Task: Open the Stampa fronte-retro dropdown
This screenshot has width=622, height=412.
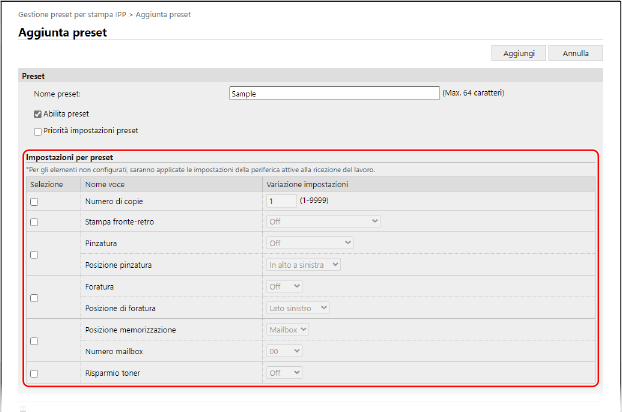Action: [x=323, y=221]
